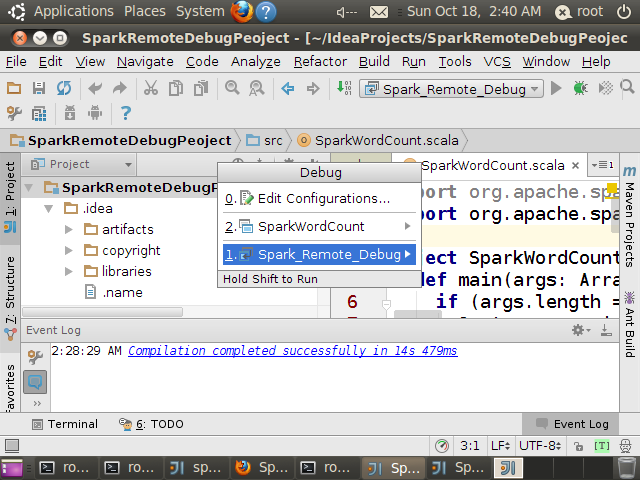
Task: Open the Navigate menu
Action: click(145, 62)
